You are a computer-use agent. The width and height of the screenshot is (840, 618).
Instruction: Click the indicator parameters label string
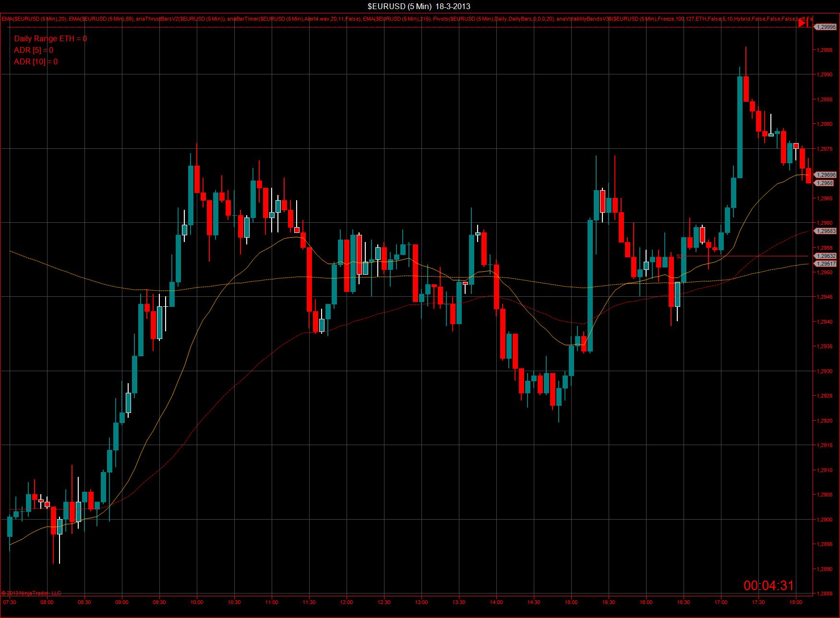[407, 19]
